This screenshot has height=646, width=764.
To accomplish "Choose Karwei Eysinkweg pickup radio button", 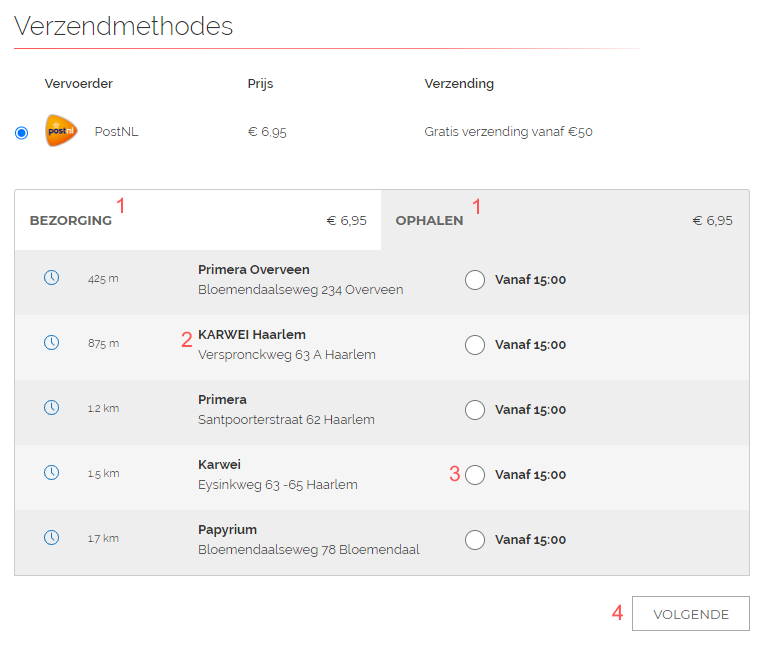I will [475, 475].
